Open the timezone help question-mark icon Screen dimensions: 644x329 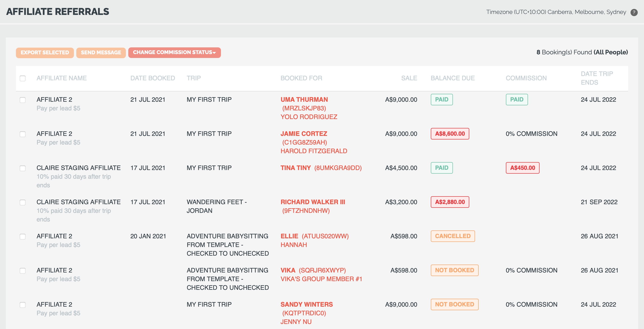tap(634, 12)
